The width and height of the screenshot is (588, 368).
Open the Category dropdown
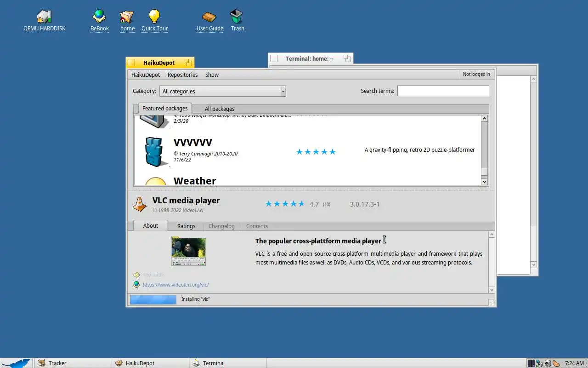tap(223, 91)
